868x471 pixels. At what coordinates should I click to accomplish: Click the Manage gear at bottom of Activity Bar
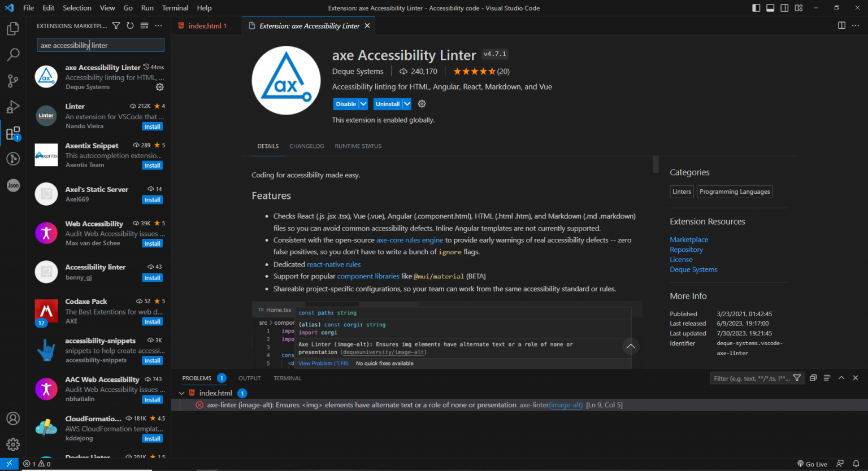pos(12,444)
